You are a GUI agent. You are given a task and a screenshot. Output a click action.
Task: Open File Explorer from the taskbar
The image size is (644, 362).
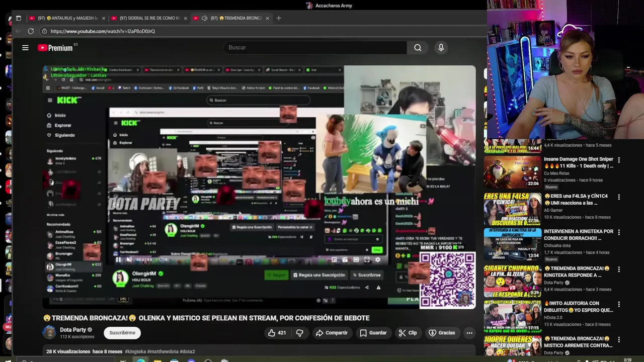[x=157, y=360]
